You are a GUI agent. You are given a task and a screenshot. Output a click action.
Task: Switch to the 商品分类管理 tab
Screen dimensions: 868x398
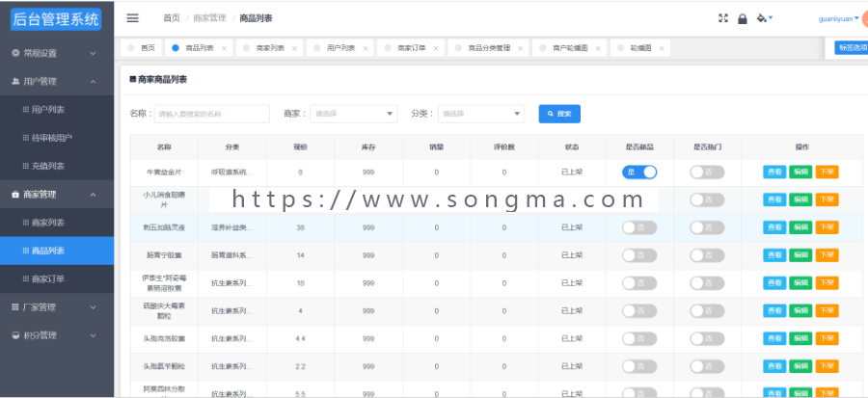tap(489, 48)
